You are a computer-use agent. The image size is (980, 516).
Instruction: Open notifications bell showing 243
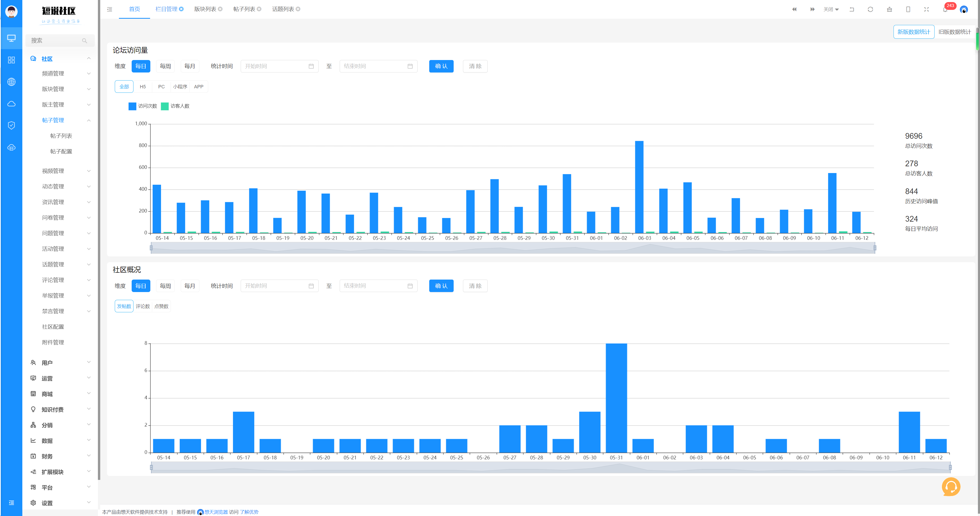(945, 9)
